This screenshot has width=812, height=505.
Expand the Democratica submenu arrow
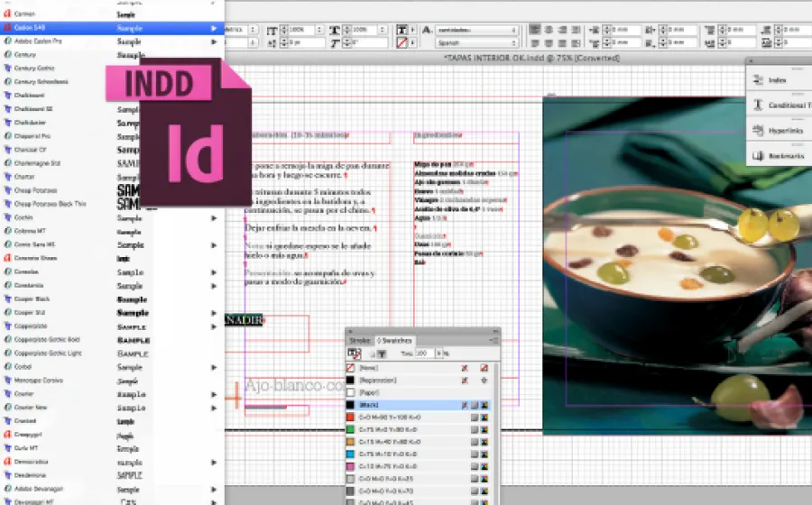214,462
